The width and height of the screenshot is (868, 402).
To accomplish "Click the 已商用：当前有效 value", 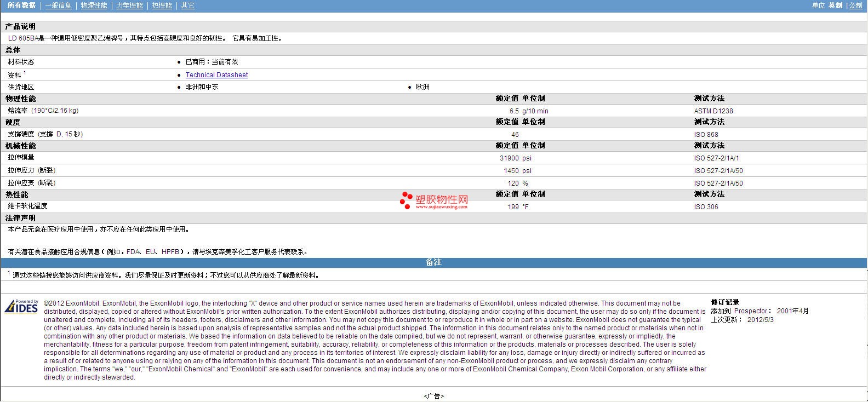I will coord(212,62).
